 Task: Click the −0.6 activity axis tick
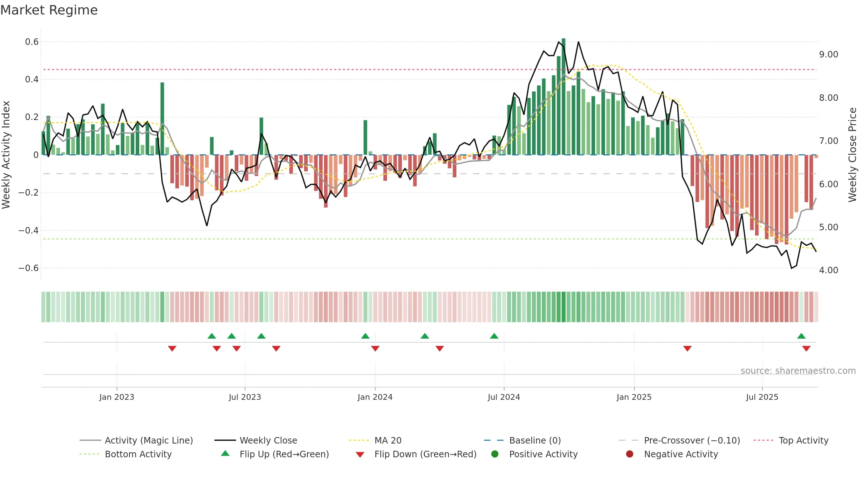29,268
